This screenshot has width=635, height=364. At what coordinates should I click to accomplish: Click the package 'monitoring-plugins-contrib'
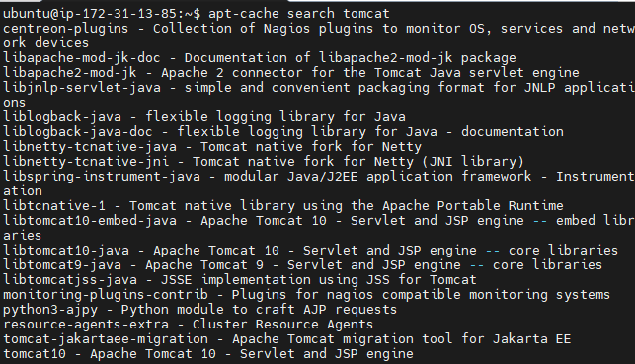pos(106,295)
